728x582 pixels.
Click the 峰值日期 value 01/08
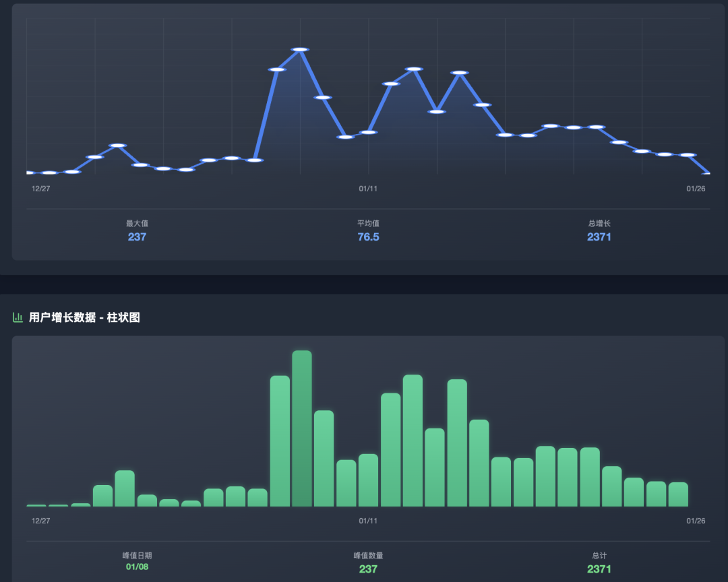click(137, 567)
